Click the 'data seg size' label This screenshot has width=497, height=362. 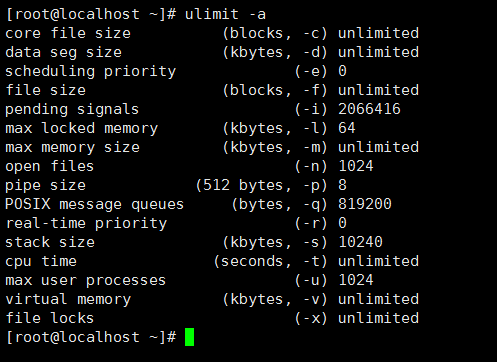63,53
